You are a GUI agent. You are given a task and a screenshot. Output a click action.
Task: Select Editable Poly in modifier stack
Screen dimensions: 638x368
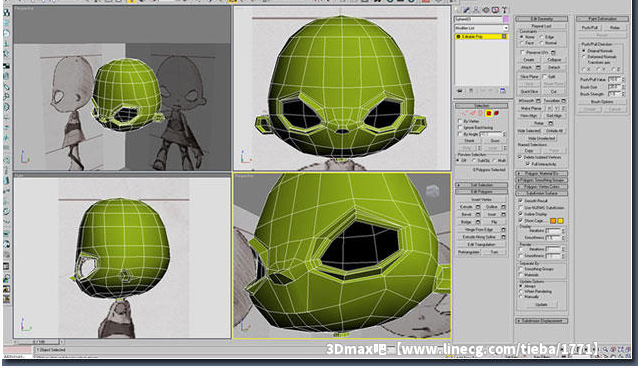[x=481, y=37]
